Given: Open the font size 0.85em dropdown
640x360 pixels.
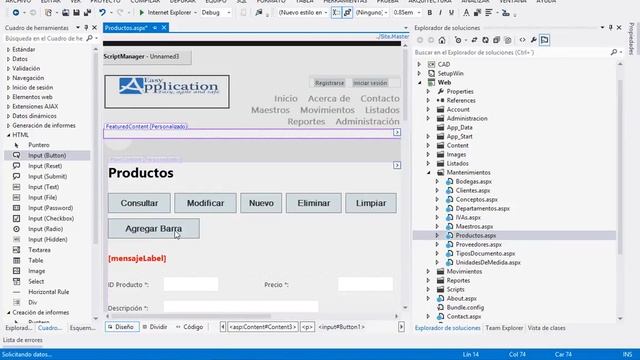Looking at the screenshot, I should [x=419, y=13].
